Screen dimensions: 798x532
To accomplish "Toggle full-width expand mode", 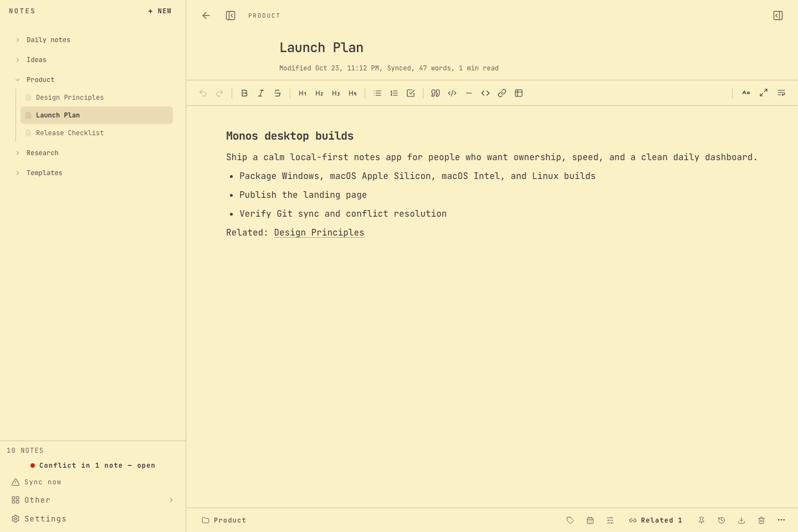I will (764, 93).
